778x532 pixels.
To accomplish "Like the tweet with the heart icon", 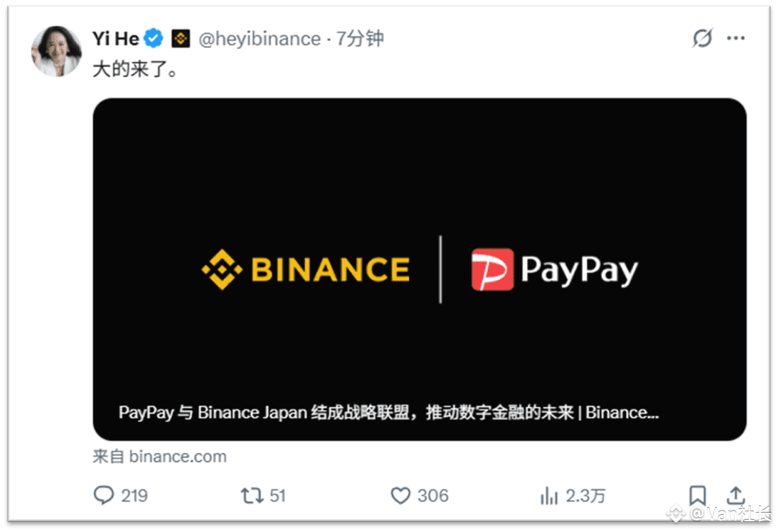I will click(x=400, y=495).
